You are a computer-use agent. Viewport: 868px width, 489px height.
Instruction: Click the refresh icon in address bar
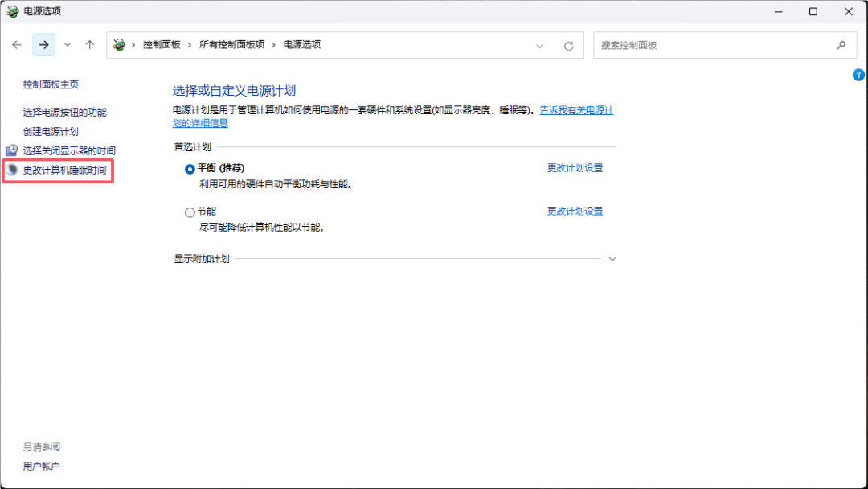(570, 45)
